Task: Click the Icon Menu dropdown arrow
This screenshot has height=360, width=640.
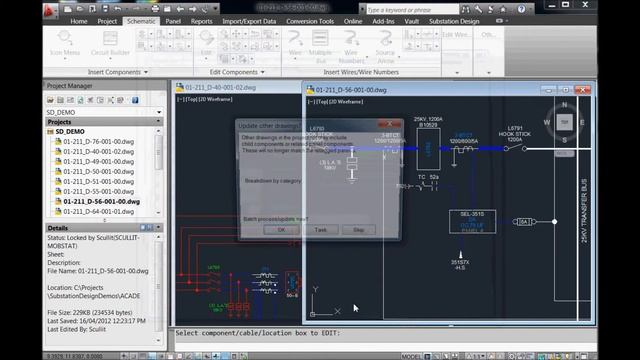Action: 64,59
